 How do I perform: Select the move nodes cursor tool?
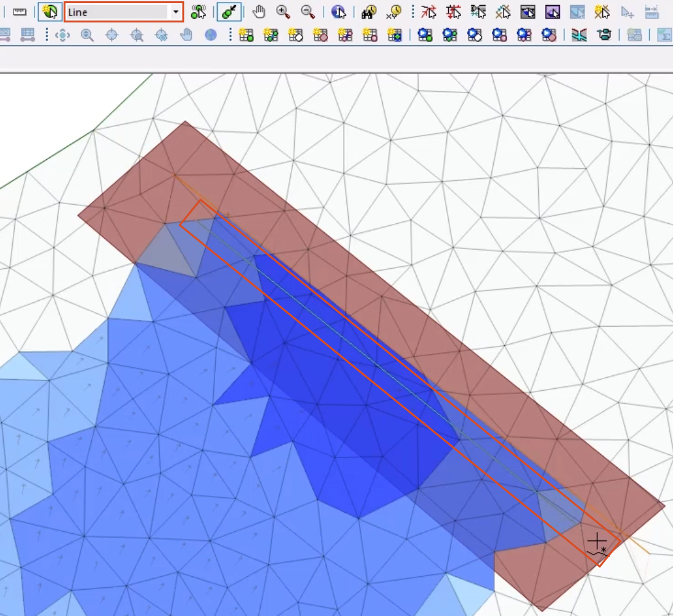click(x=198, y=12)
